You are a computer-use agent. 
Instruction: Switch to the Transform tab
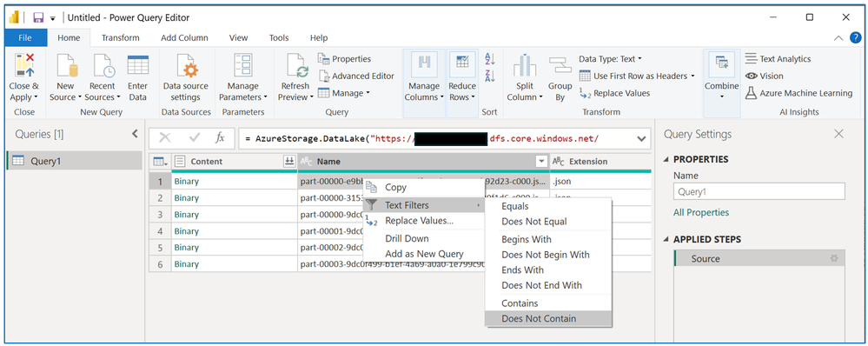click(x=121, y=37)
